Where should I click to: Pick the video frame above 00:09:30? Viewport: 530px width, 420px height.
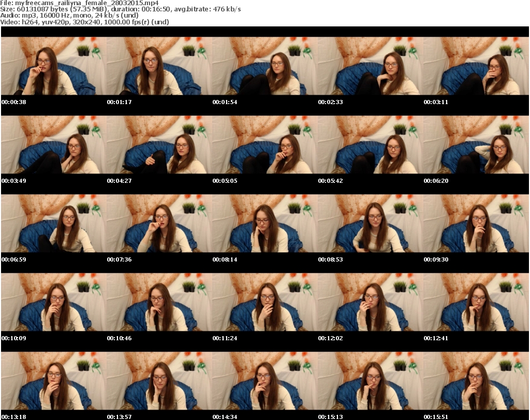476,224
